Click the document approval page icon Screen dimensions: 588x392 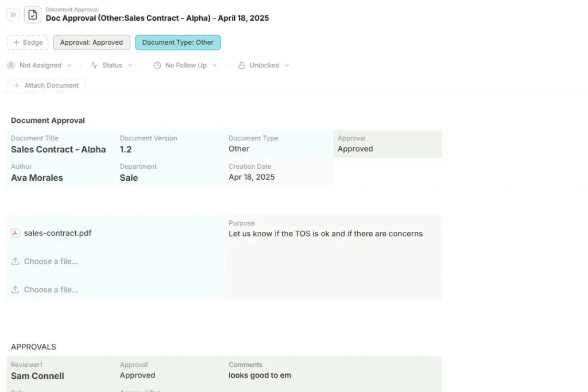(32, 14)
